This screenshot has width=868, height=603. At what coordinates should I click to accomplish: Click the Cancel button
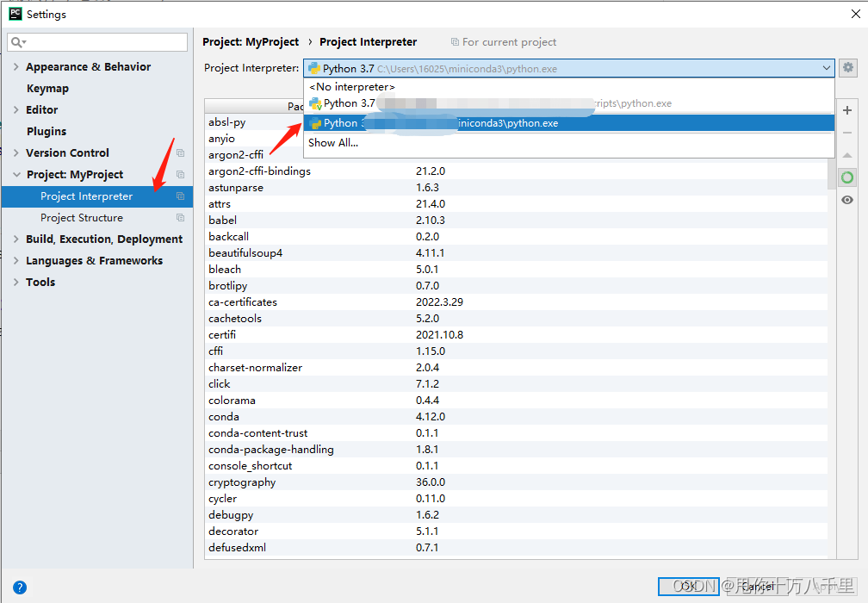(758, 585)
